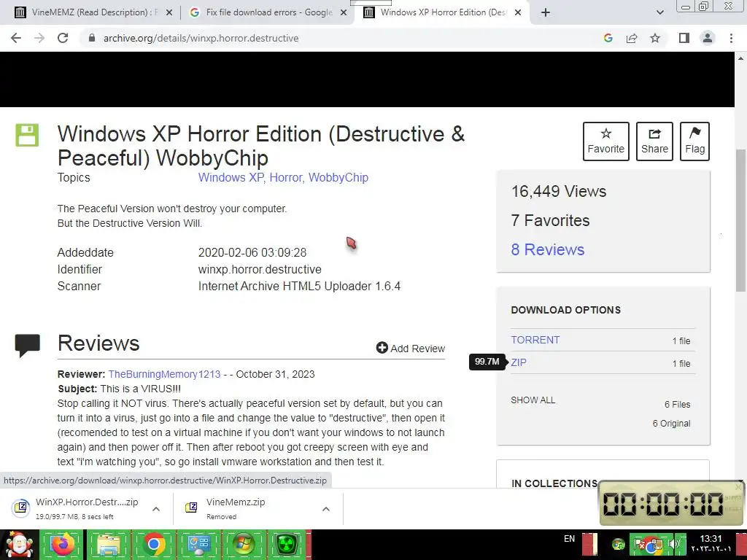Switch to Fix file download errors tab

261,12
